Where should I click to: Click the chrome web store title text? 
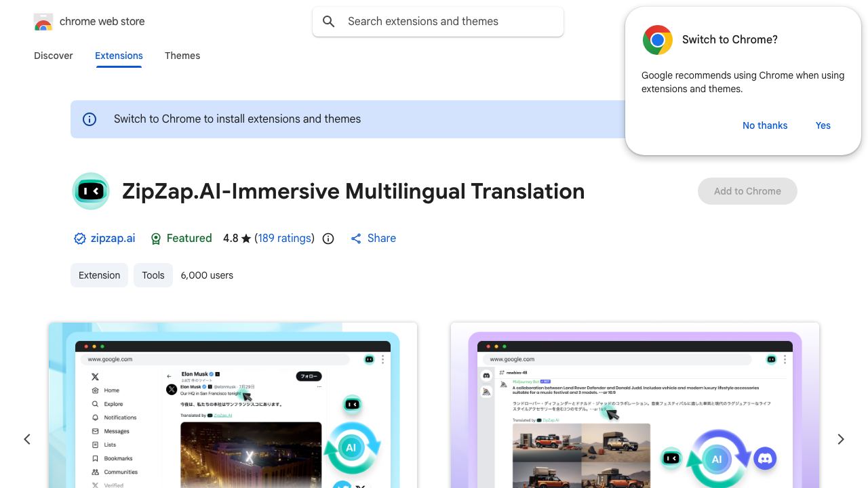[x=102, y=22]
